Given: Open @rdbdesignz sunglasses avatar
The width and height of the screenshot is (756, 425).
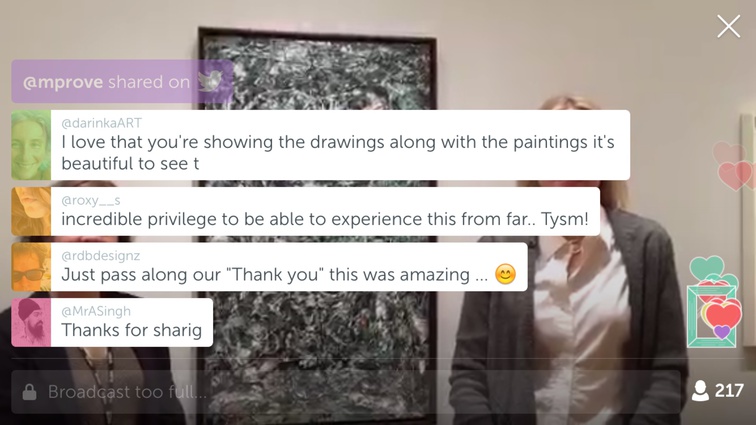Looking at the screenshot, I should click(x=31, y=267).
